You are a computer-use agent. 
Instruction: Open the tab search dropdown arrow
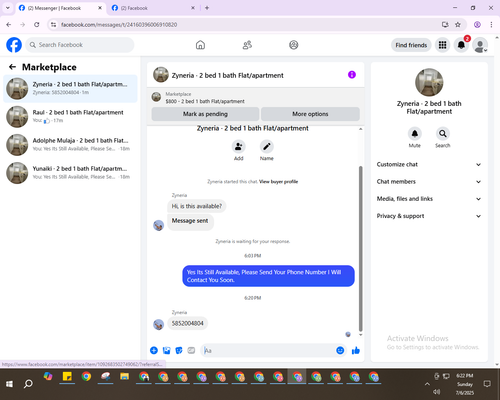(x=8, y=8)
